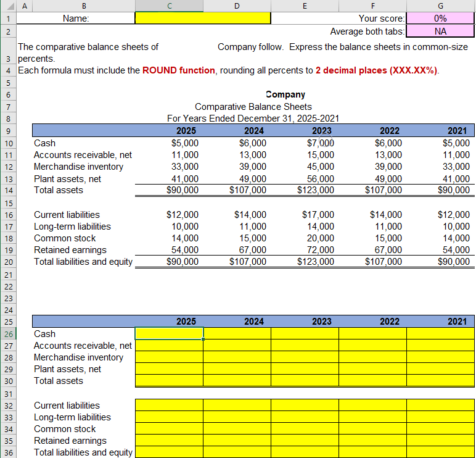
Task: Click the 'Comparative Balance Sheets' title
Action: 253,107
